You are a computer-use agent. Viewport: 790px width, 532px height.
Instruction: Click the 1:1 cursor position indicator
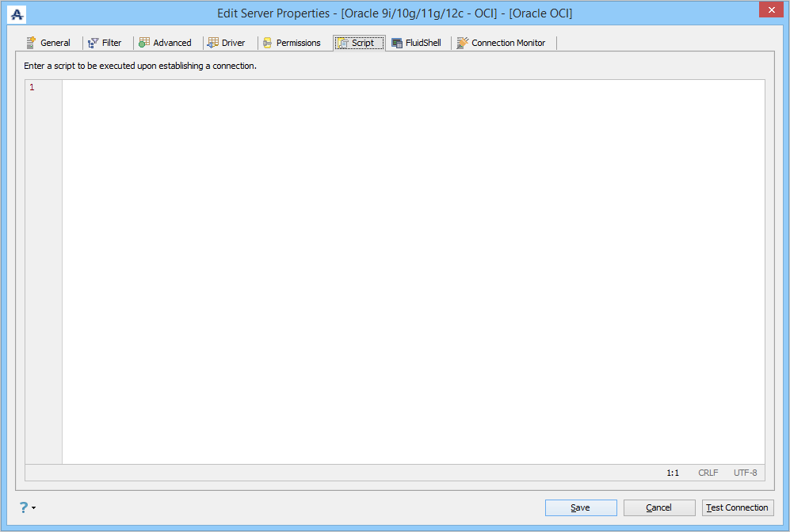pyautogui.click(x=673, y=473)
